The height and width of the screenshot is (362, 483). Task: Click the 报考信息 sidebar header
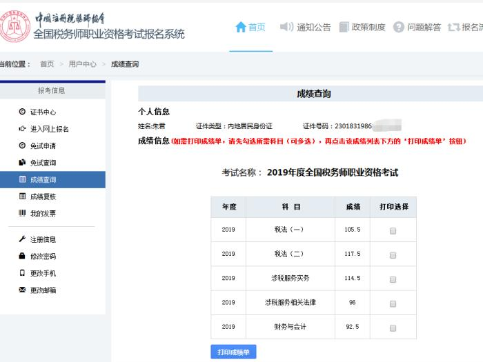[52, 90]
